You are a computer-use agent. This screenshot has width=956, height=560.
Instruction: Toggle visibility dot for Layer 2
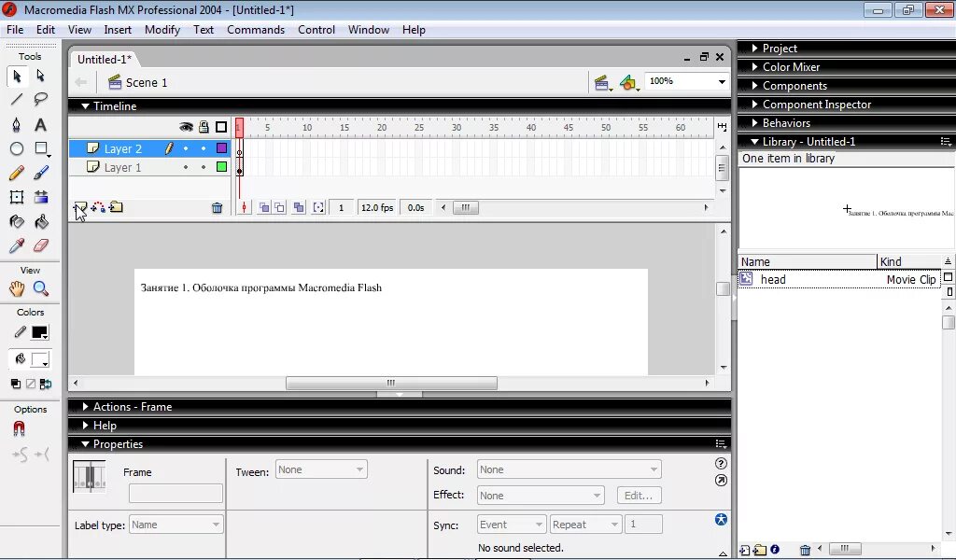click(186, 148)
